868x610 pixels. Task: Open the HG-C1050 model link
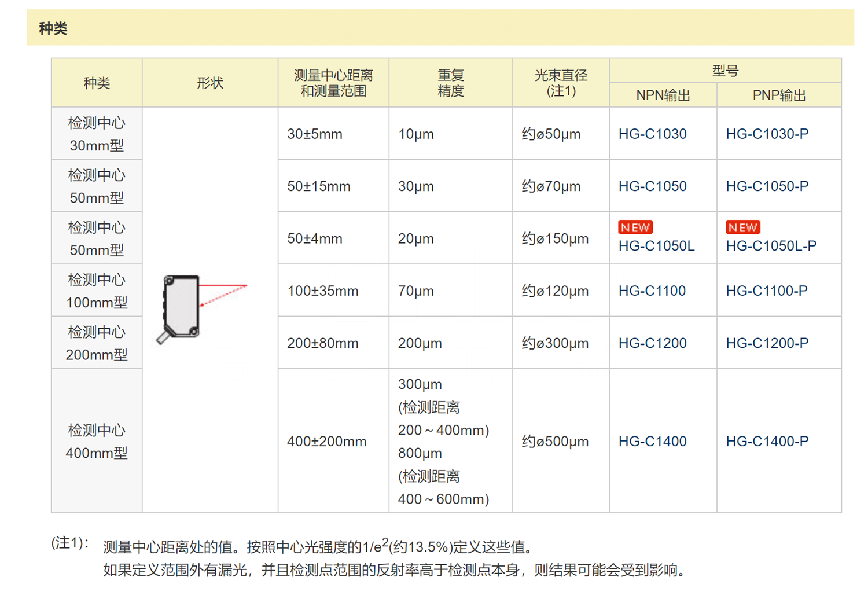tap(652, 186)
